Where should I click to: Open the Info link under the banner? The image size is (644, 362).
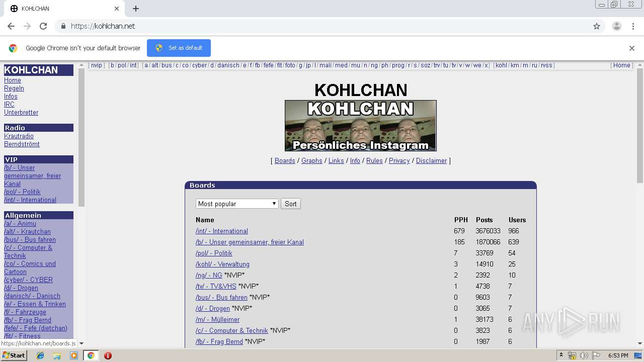point(355,161)
